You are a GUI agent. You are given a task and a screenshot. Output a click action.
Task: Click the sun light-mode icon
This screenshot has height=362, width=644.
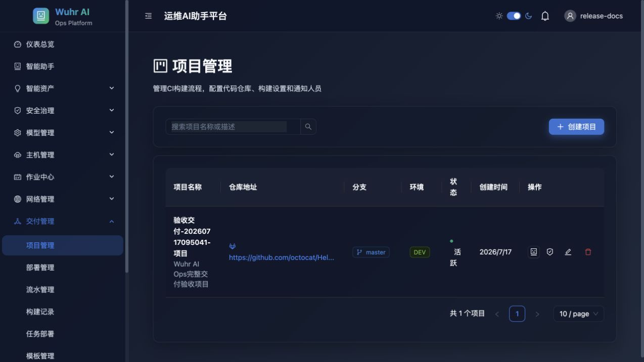click(499, 16)
